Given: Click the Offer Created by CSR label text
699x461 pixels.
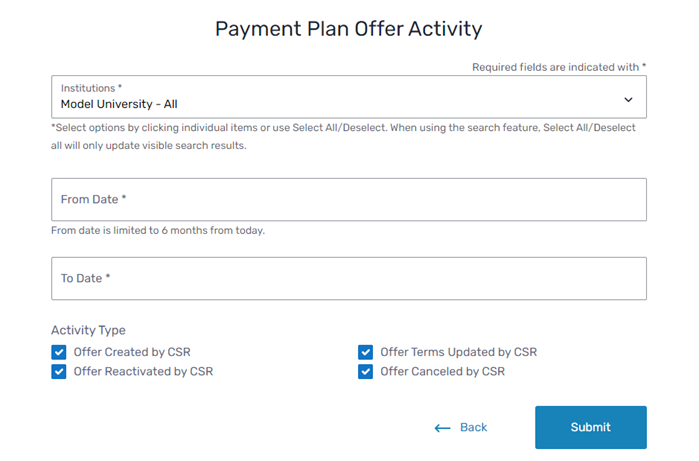Looking at the screenshot, I should [x=132, y=352].
